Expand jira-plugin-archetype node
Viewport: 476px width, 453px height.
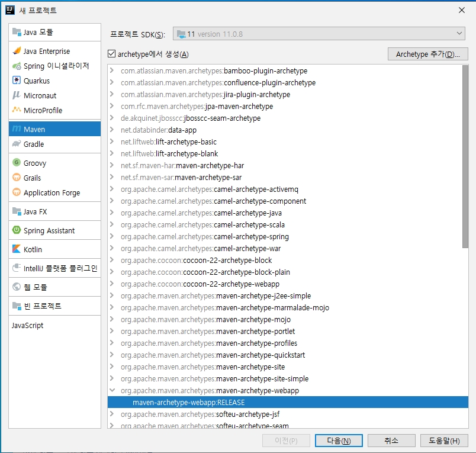[112, 94]
